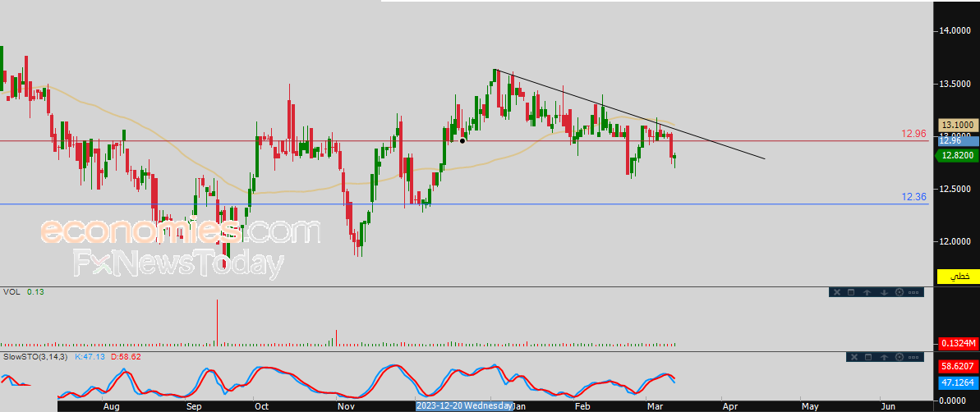
Task: Open more options for VOL panel
Action: tap(913, 293)
